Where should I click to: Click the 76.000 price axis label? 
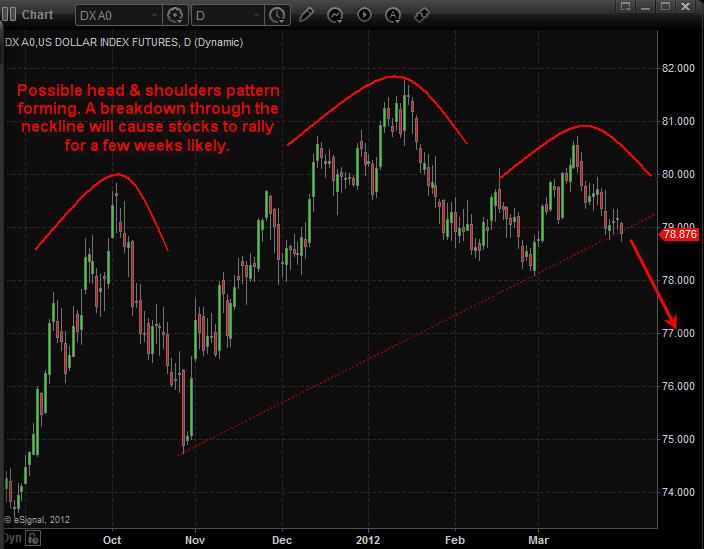pos(678,386)
